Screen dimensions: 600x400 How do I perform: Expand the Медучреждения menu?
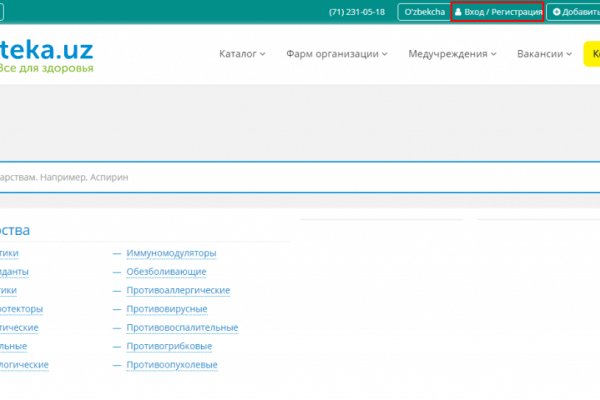pos(452,54)
